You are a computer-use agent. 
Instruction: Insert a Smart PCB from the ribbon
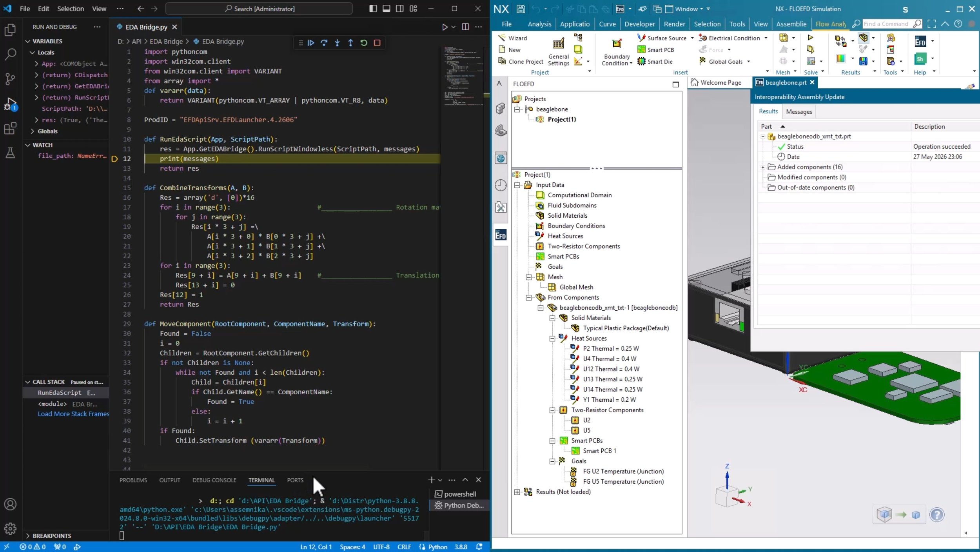[656, 50]
